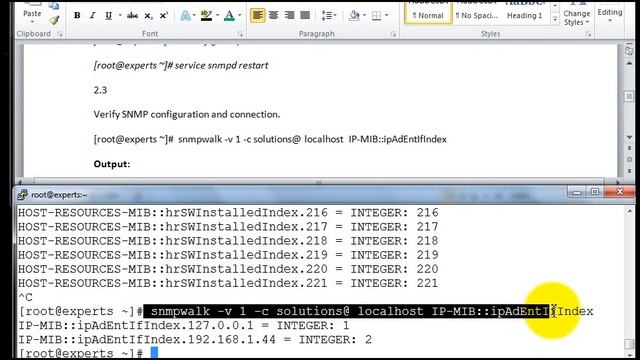
Task: Toggle the ruler above Word scrollbar
Action: 629,51
